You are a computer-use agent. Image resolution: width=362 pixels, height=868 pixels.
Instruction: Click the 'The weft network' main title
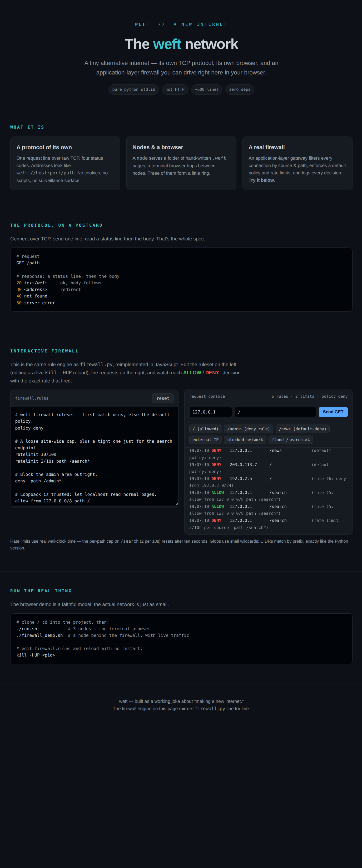[181, 44]
